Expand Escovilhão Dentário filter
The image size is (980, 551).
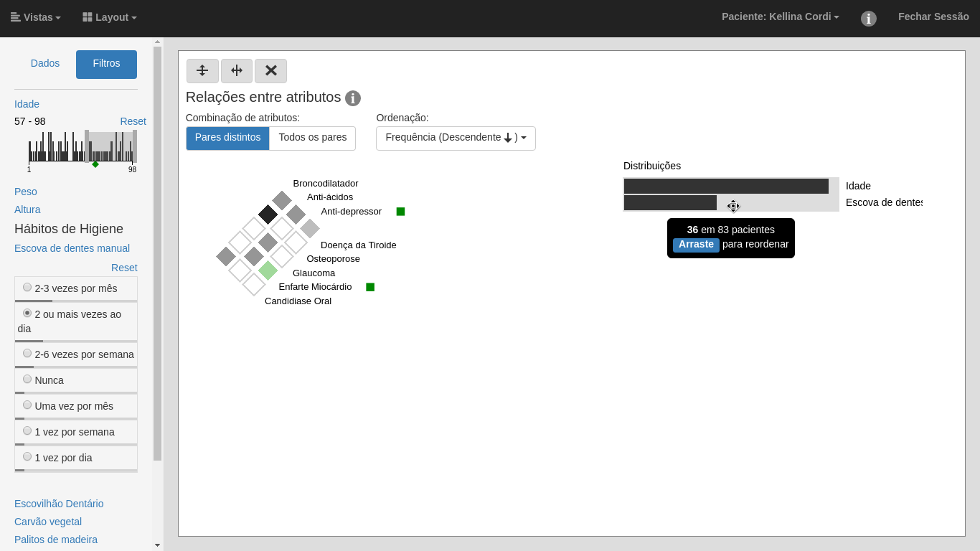[59, 504]
